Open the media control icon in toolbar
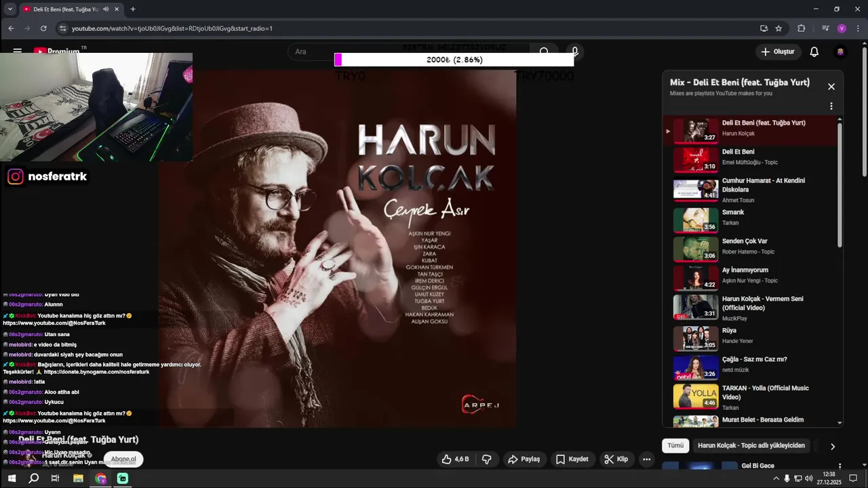Viewport: 868px width, 488px height. [825, 28]
